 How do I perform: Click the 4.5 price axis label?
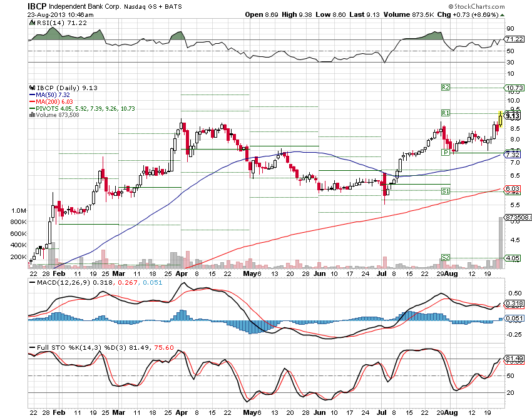(x=515, y=240)
